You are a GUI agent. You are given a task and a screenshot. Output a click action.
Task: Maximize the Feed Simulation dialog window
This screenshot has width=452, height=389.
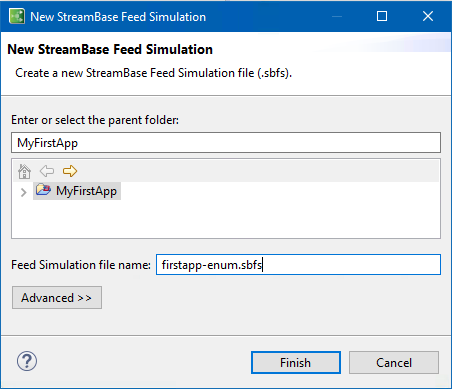[382, 16]
